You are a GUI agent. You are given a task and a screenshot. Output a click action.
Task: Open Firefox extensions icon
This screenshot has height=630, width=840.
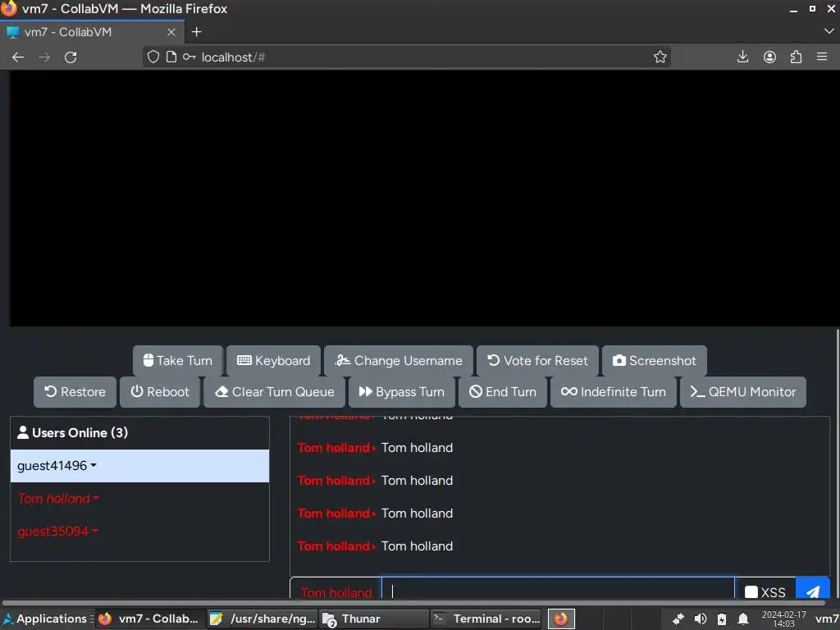coord(796,57)
